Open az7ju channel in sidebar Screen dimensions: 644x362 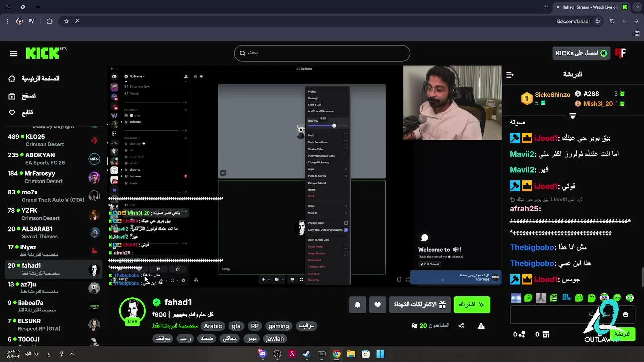click(x=53, y=288)
